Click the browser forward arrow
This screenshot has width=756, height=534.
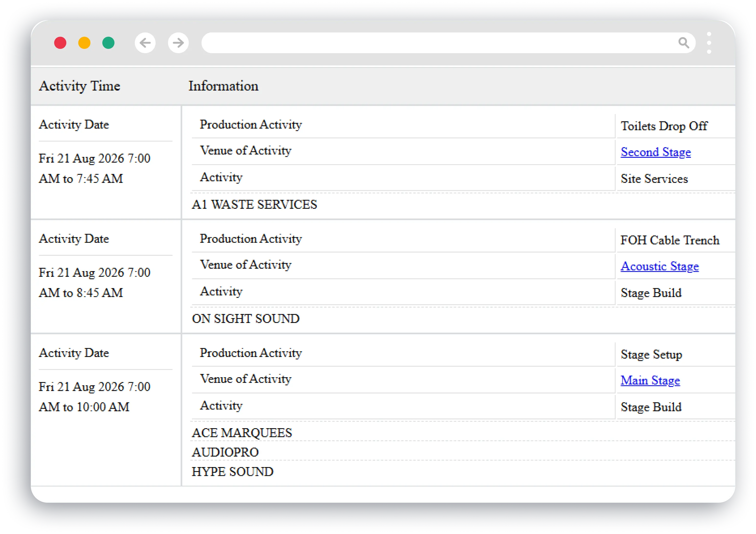[178, 43]
